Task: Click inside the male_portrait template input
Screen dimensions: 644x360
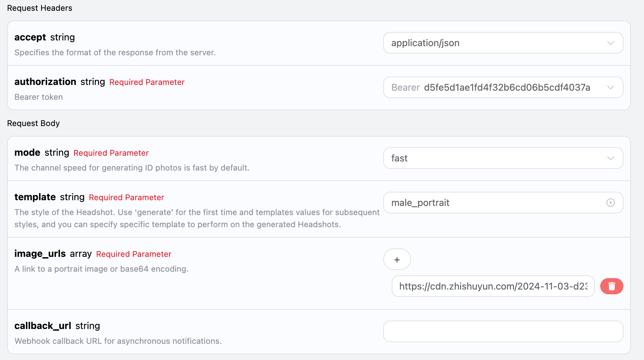Action: click(488, 203)
